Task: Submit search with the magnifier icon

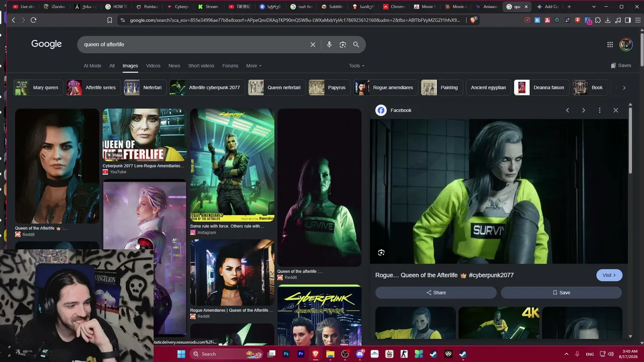Action: [x=356, y=44]
